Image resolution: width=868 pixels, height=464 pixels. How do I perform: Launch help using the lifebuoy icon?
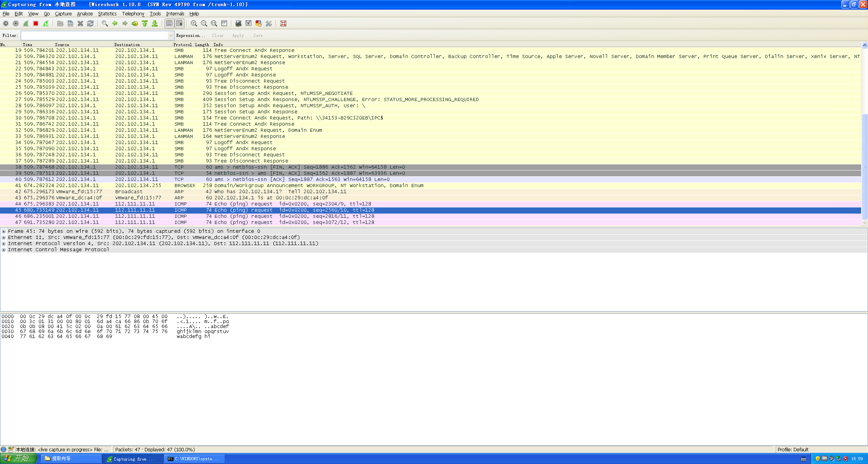283,23
